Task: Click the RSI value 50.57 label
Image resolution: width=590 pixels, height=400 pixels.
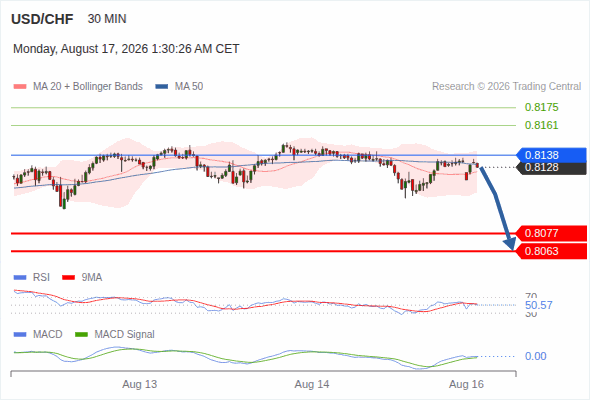Action: [x=539, y=305]
